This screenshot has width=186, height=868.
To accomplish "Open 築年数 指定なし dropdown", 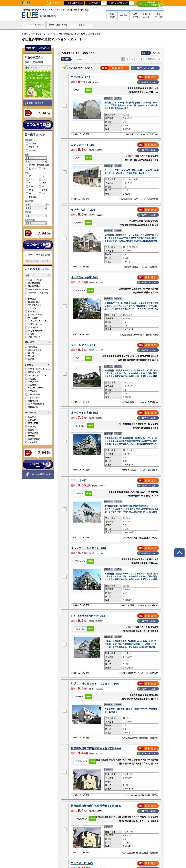I will tap(35, 216).
